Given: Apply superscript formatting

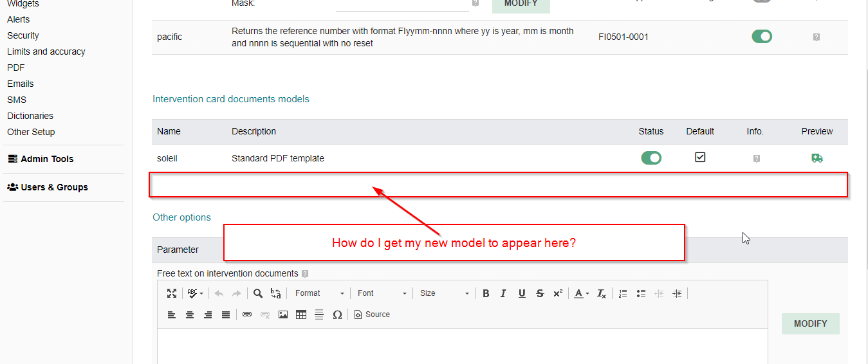Looking at the screenshot, I should 558,293.
